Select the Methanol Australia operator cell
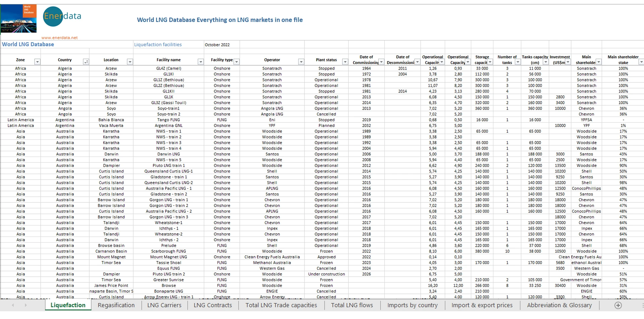 click(272, 263)
